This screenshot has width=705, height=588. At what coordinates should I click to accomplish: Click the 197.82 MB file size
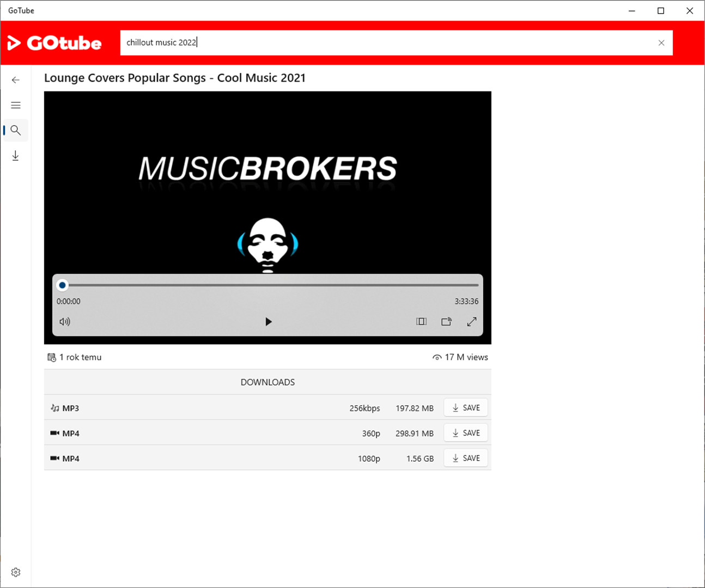415,408
